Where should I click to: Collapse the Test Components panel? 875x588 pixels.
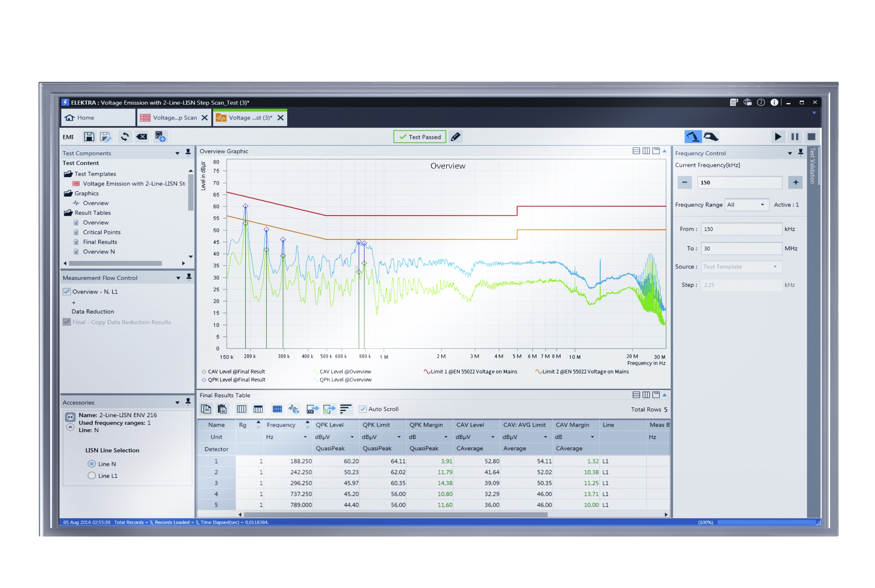click(178, 153)
